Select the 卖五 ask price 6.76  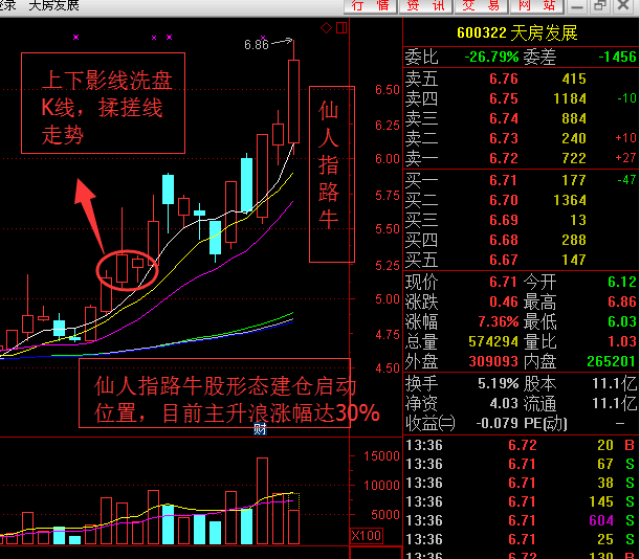point(504,79)
